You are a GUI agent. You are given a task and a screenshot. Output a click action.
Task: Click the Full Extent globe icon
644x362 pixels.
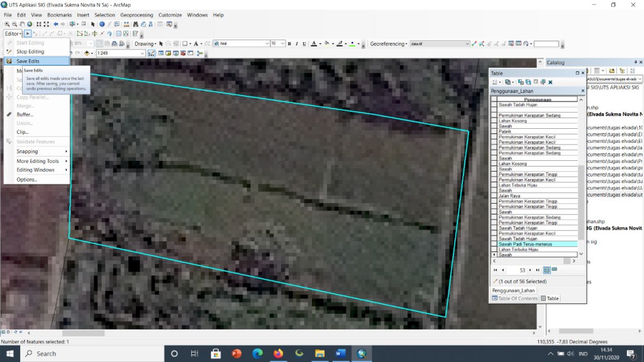click(30, 25)
